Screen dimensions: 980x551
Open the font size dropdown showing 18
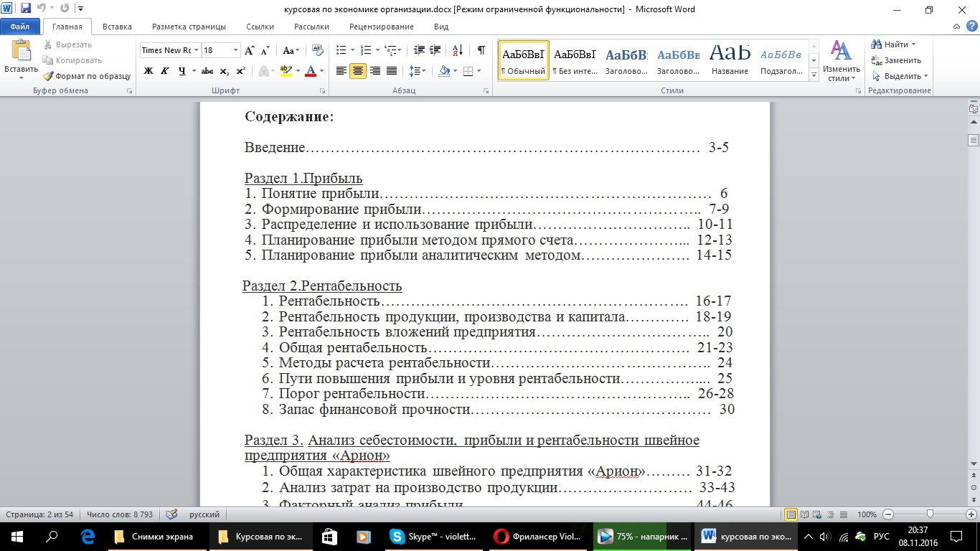[235, 50]
